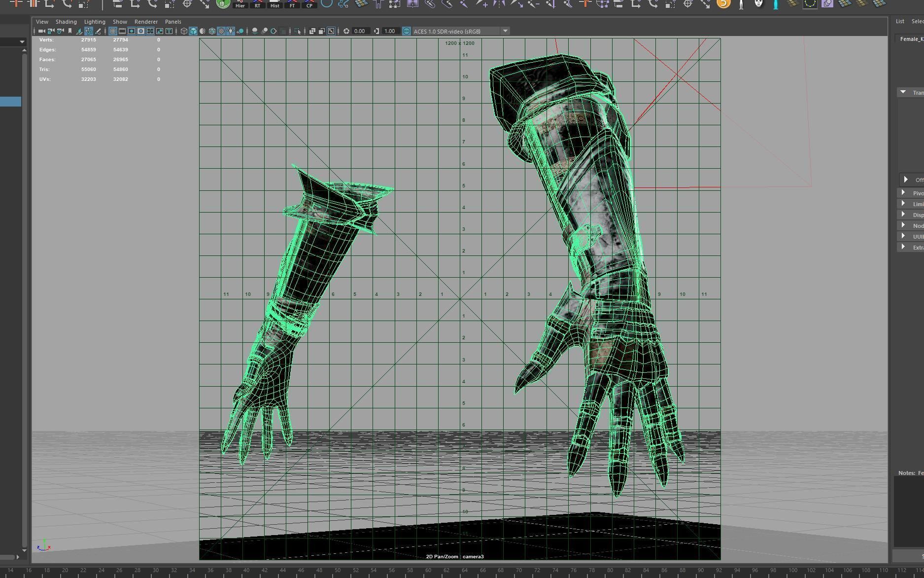Screen dimensions: 924x578
Task: Toggle Shadows icon in panel toolbar
Action: click(x=240, y=31)
